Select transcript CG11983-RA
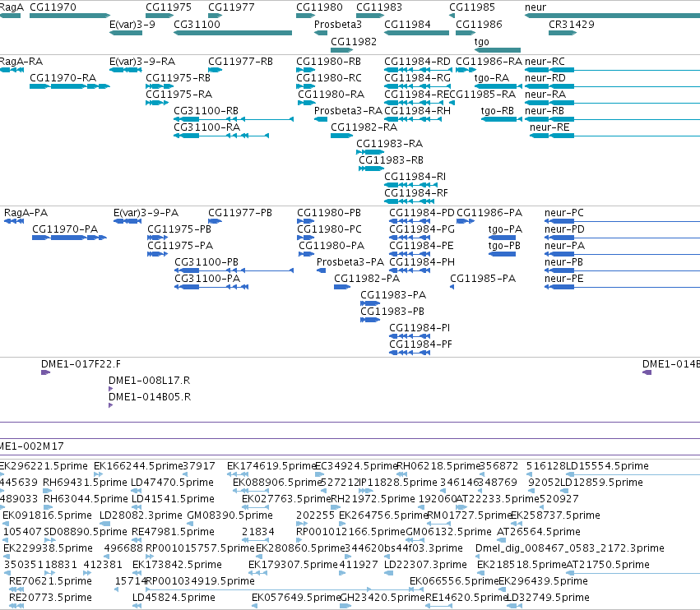The image size is (700, 610). tap(389, 144)
